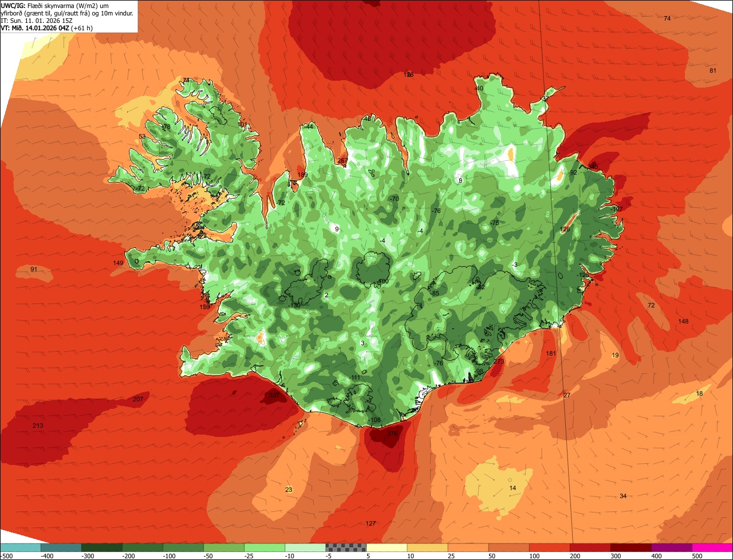This screenshot has width=733, height=560.
Task: Click the flux value 81 in the northeast ocean
Action: 713,70
